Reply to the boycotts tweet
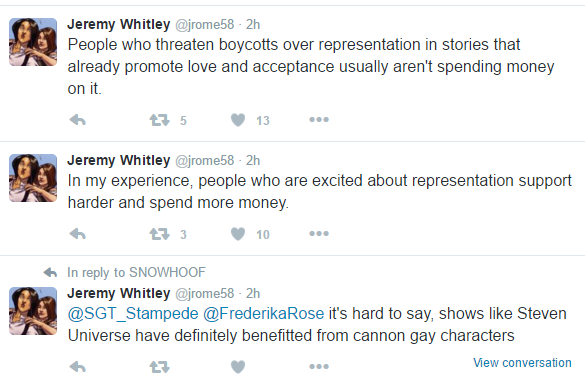 pos(78,120)
